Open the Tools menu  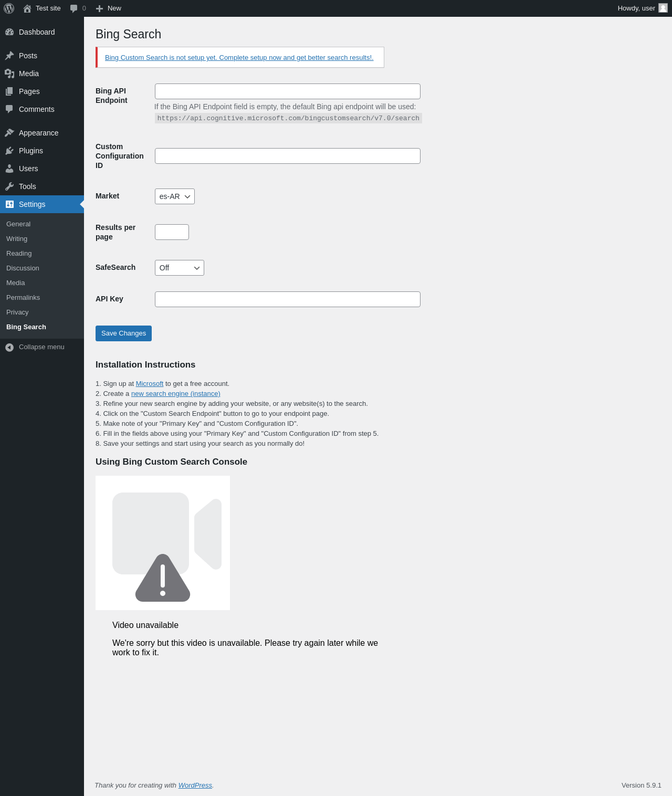[x=42, y=186]
